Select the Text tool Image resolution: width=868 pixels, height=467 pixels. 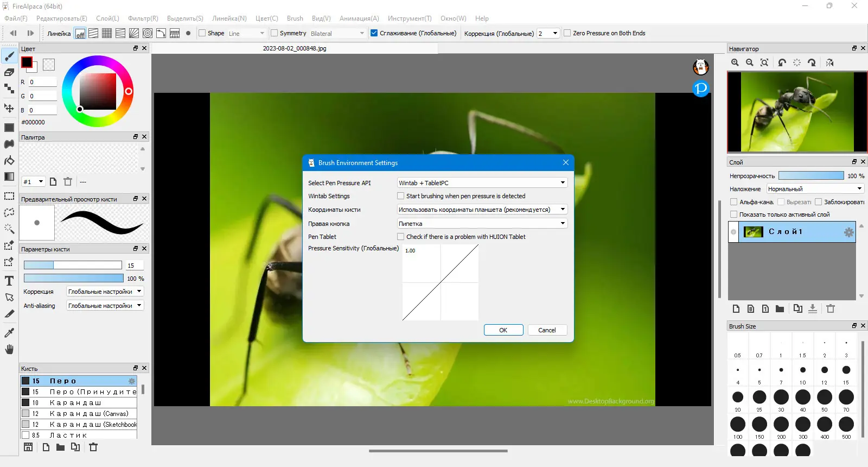click(9, 281)
